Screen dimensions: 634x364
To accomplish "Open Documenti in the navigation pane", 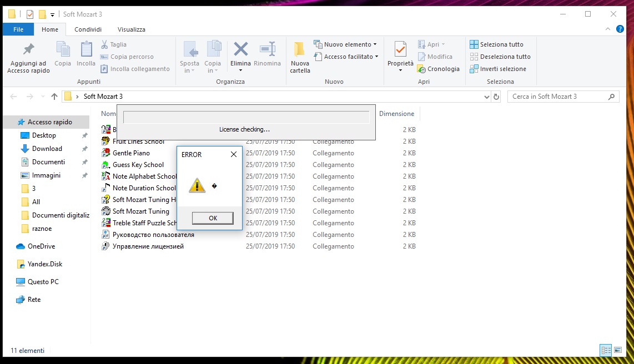I will 48,162.
